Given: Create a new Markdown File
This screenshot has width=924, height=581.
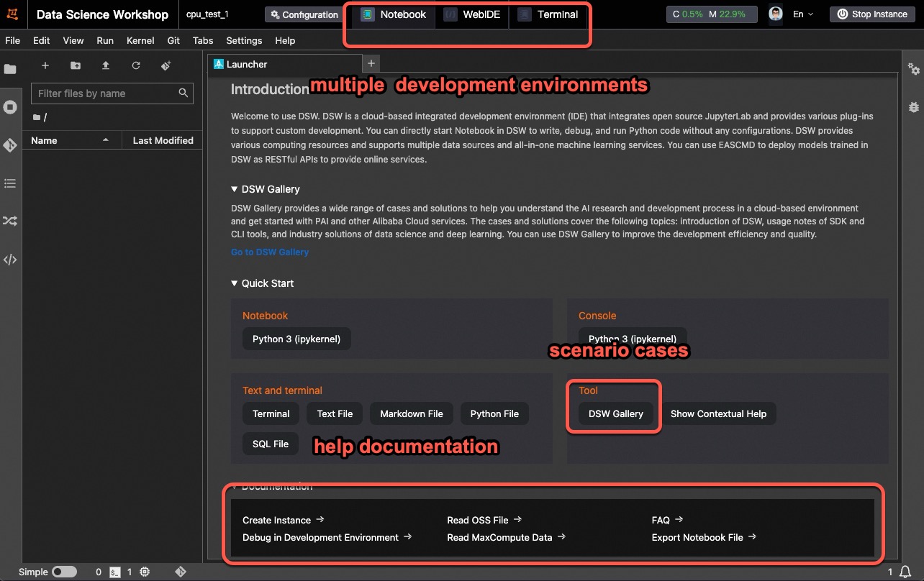Looking at the screenshot, I should (412, 413).
